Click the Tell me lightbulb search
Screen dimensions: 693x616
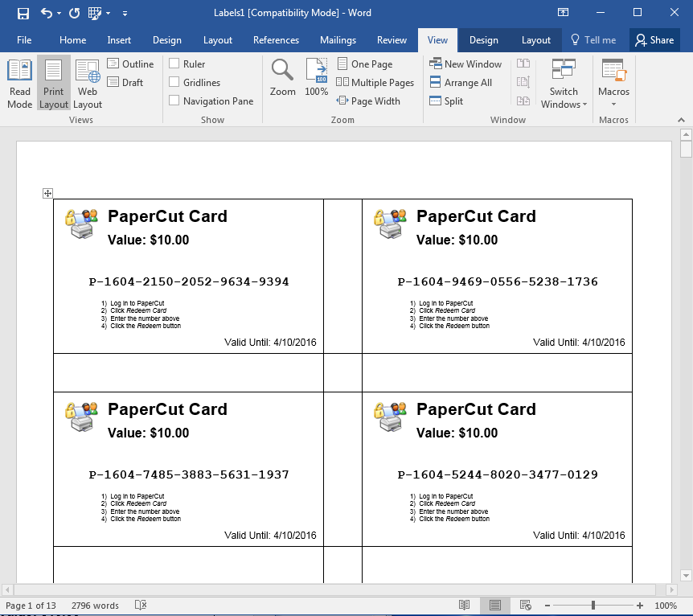point(593,40)
